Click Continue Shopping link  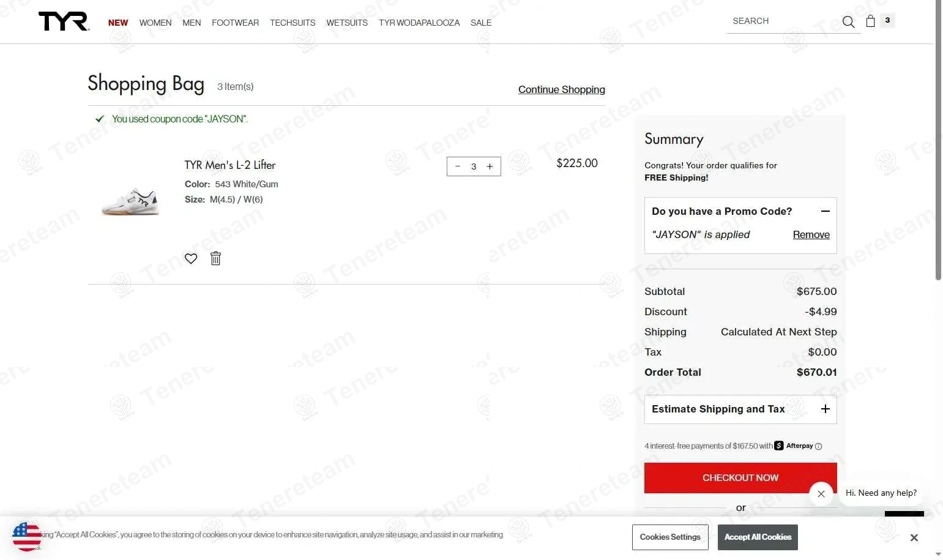[561, 89]
